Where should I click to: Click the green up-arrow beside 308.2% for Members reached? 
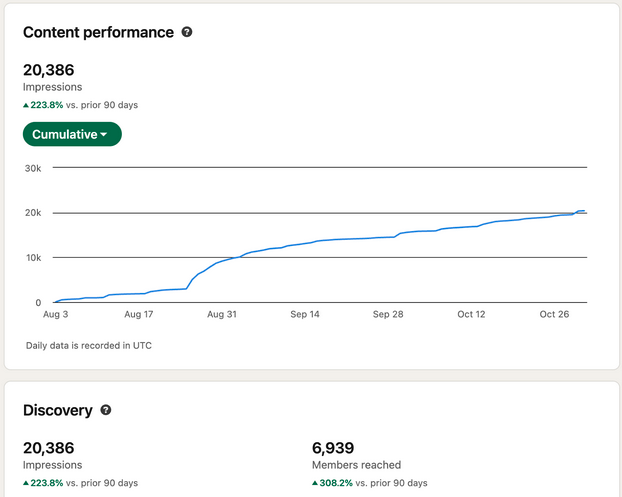click(315, 483)
